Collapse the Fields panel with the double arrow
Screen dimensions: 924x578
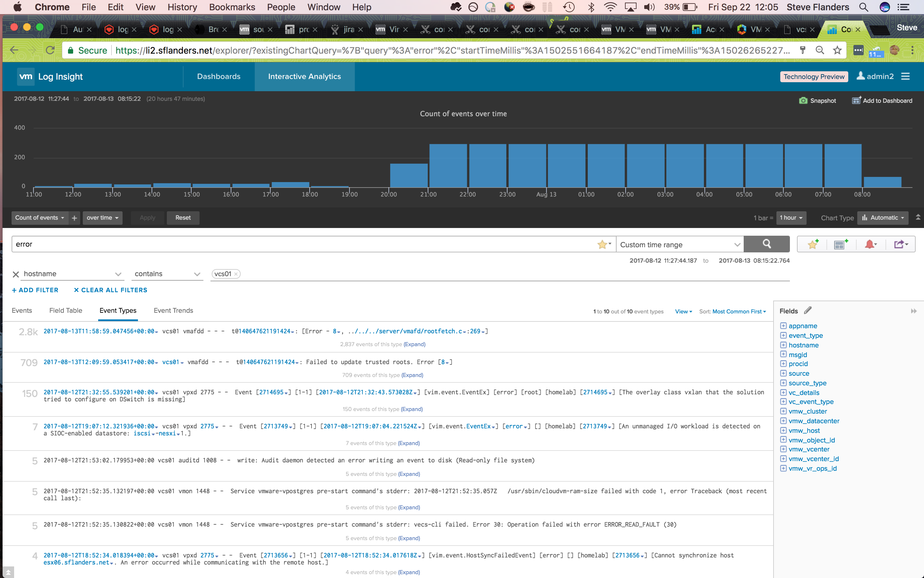913,311
